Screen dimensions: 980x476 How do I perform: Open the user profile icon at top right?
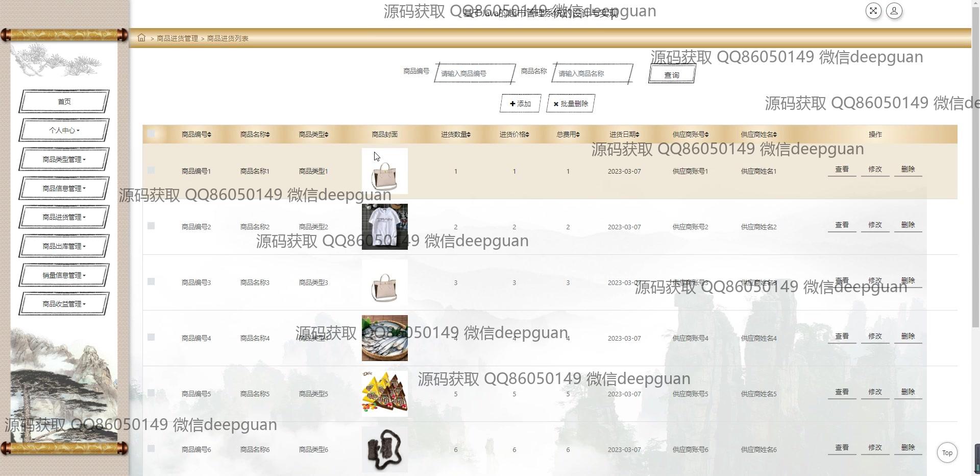point(894,11)
